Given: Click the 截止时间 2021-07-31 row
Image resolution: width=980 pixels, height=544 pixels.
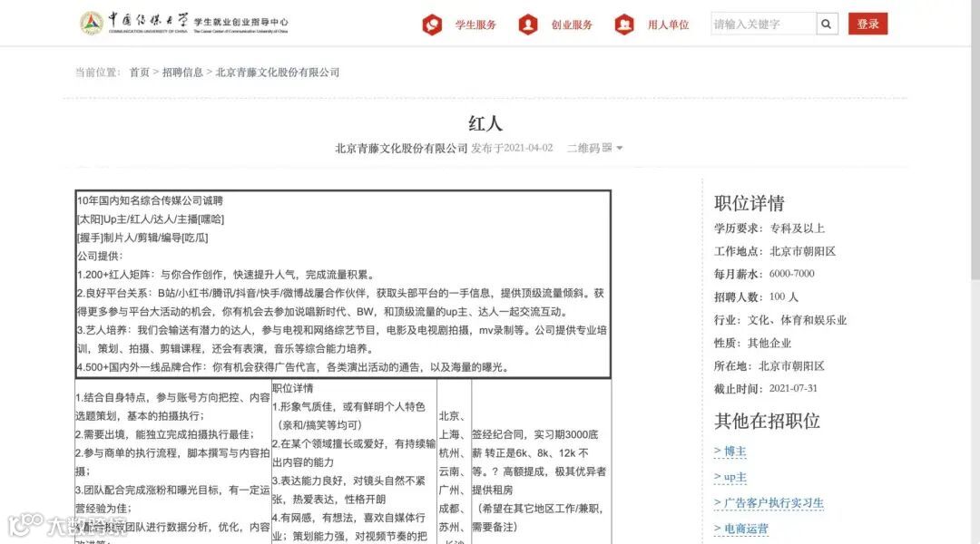Looking at the screenshot, I should 766,388.
